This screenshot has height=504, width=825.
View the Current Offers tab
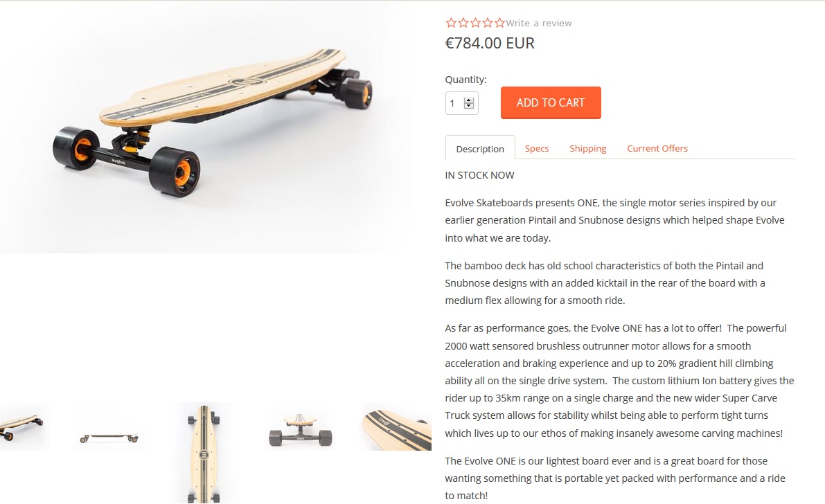coord(657,148)
